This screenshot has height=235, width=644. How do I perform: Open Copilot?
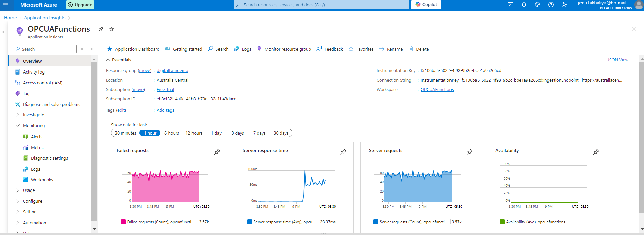[426, 5]
